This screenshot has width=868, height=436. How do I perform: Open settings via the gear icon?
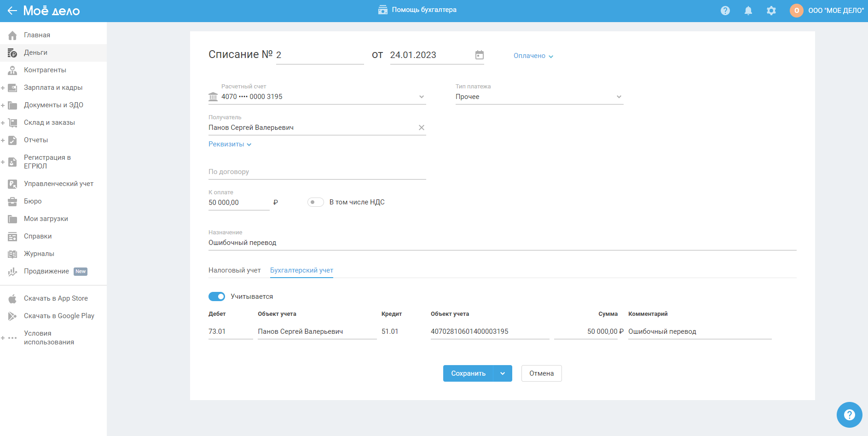pyautogui.click(x=771, y=11)
